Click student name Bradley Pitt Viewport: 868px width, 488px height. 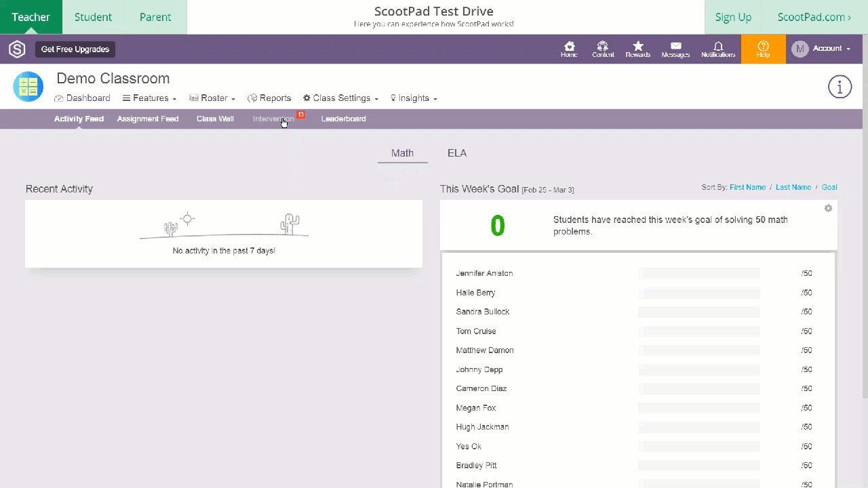476,466
